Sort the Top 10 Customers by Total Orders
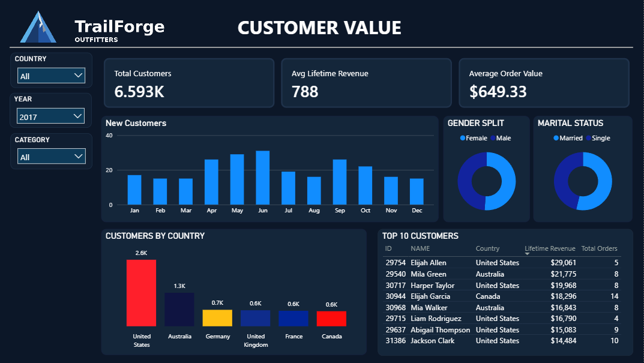Viewport: 644px width, 363px height. 599,248
